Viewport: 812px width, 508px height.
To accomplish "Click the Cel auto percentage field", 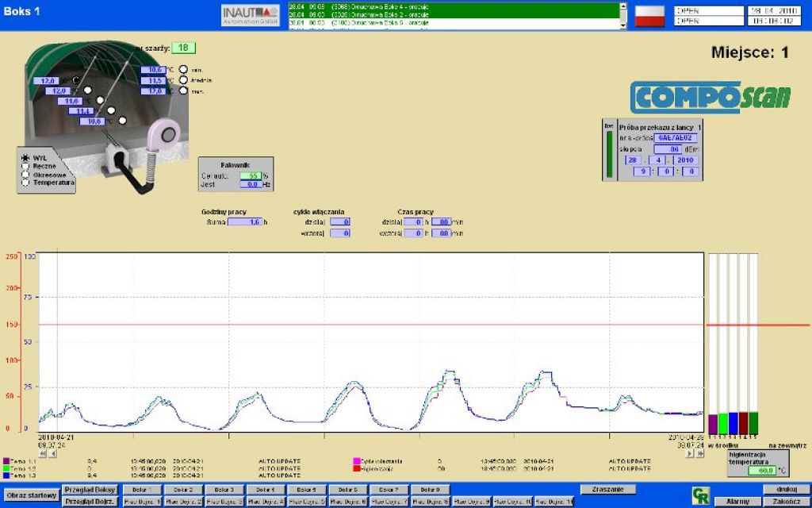I will pos(251,175).
